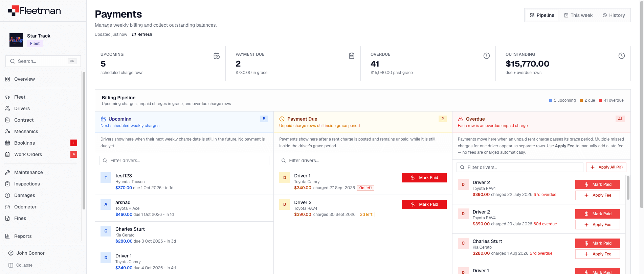Apply fee to all 41 overdue rows
The height and width of the screenshot is (274, 644).
click(606, 167)
